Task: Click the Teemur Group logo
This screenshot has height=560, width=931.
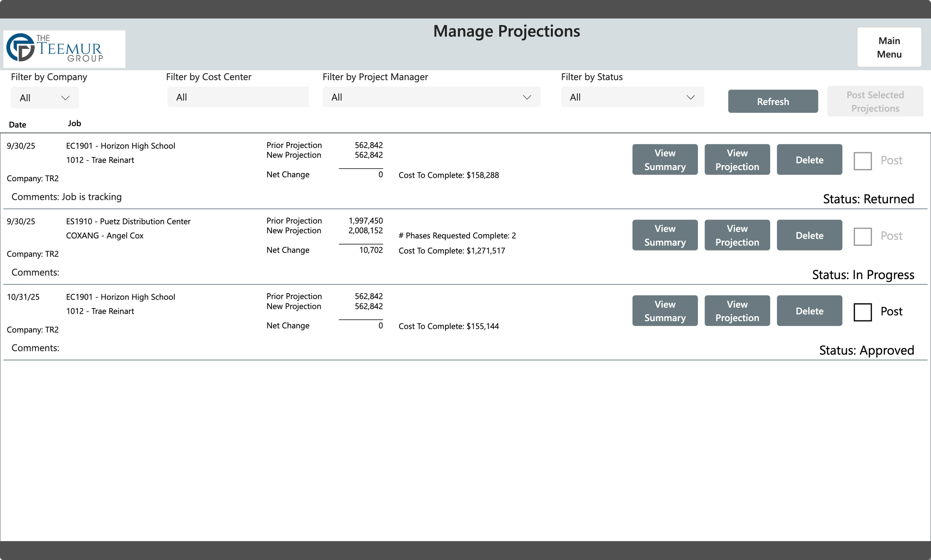Action: pos(64,49)
